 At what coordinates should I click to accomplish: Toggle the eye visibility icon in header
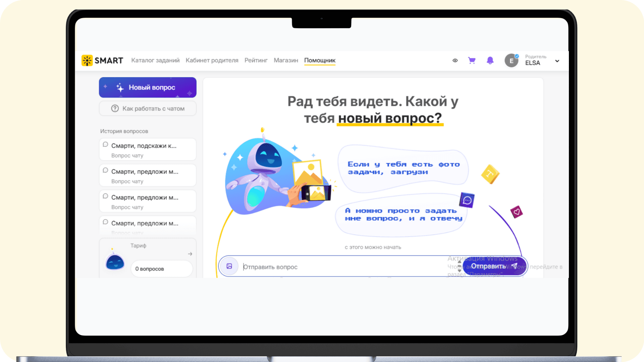[x=455, y=61]
